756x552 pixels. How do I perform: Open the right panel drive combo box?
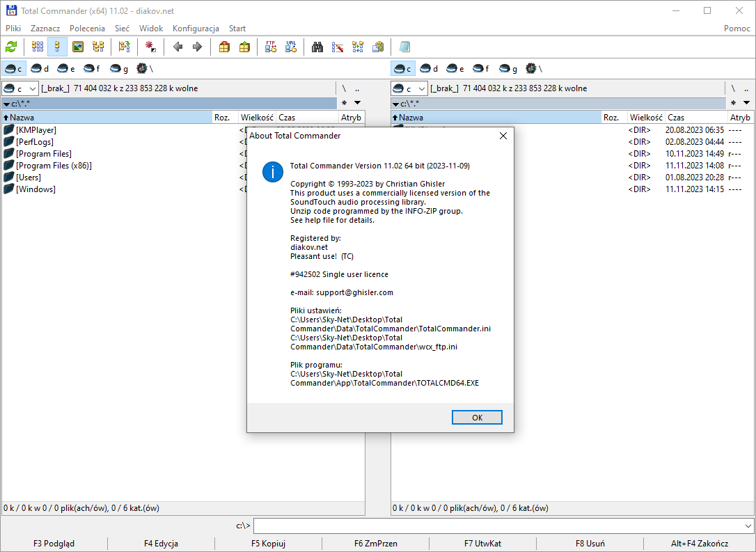click(409, 88)
